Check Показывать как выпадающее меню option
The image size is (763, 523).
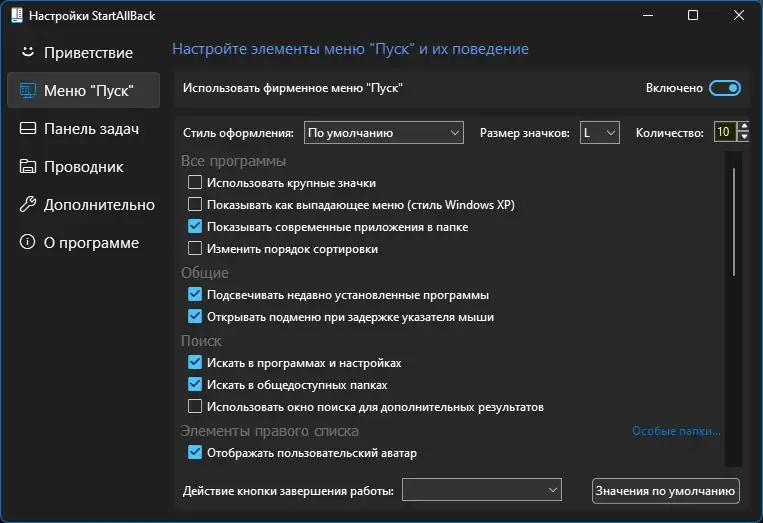(x=195, y=204)
